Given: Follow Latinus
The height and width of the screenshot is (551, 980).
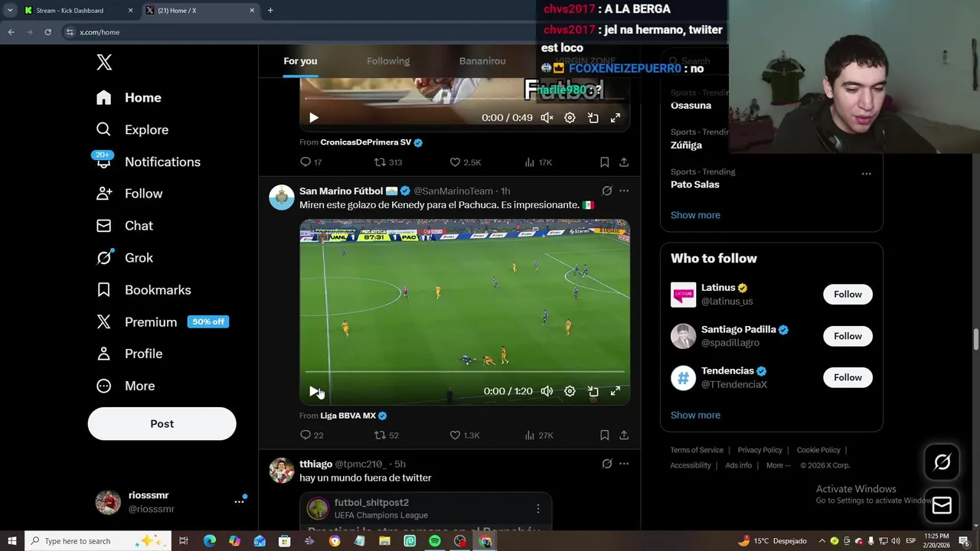Looking at the screenshot, I should tap(848, 295).
